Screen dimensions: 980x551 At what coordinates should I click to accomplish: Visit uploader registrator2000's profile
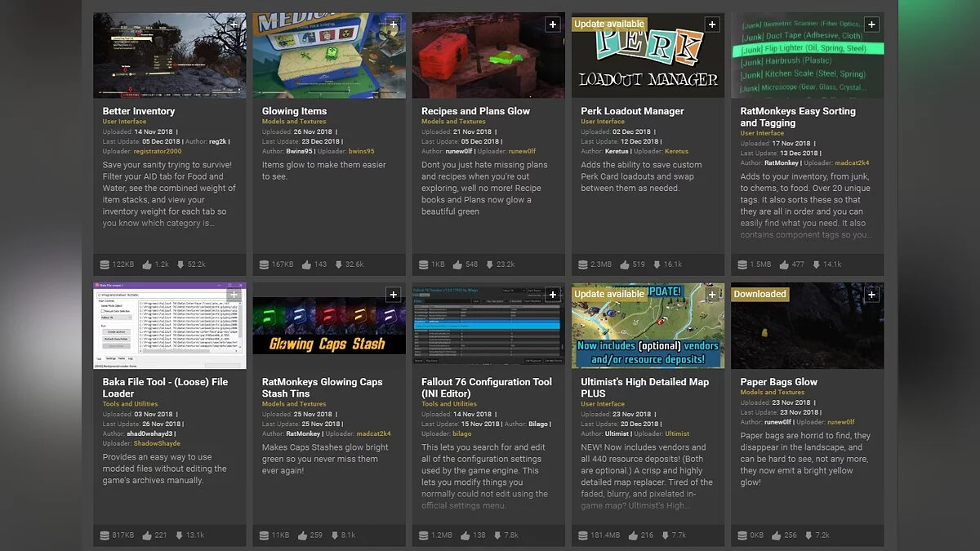point(154,151)
